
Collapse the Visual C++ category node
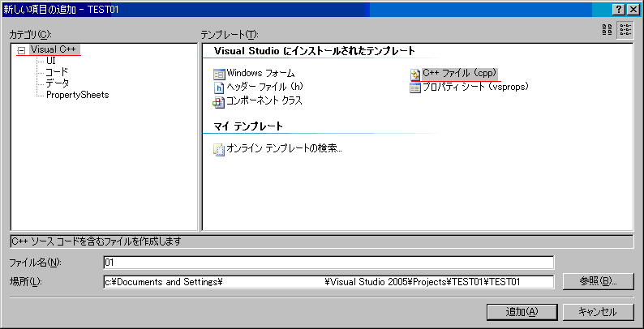[x=22, y=50]
